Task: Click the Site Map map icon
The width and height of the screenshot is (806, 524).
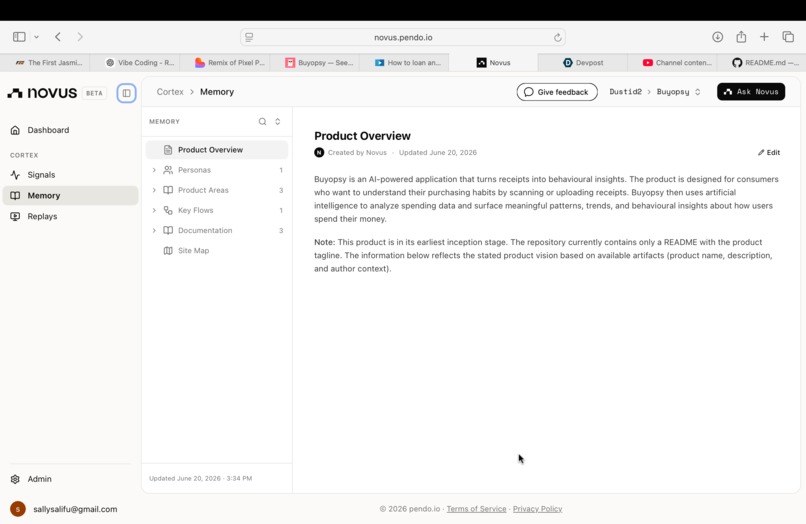Action: coord(168,250)
